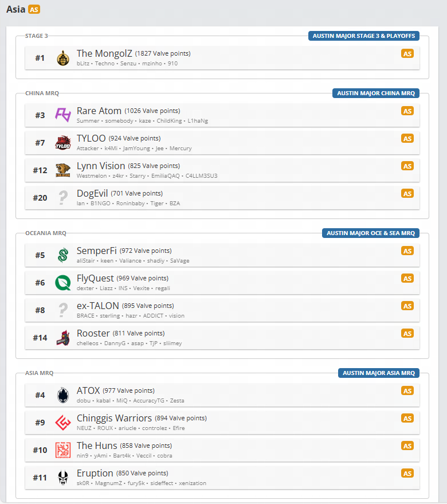Image resolution: width=447 pixels, height=504 pixels.
Task: Click ex-TALON's placeholder question-mark logo
Action: (x=63, y=310)
